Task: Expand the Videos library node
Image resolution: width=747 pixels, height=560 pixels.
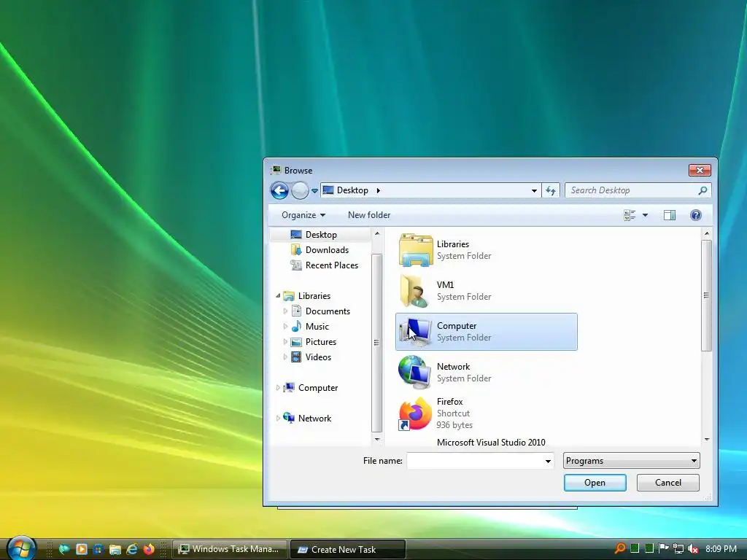Action: [x=285, y=357]
